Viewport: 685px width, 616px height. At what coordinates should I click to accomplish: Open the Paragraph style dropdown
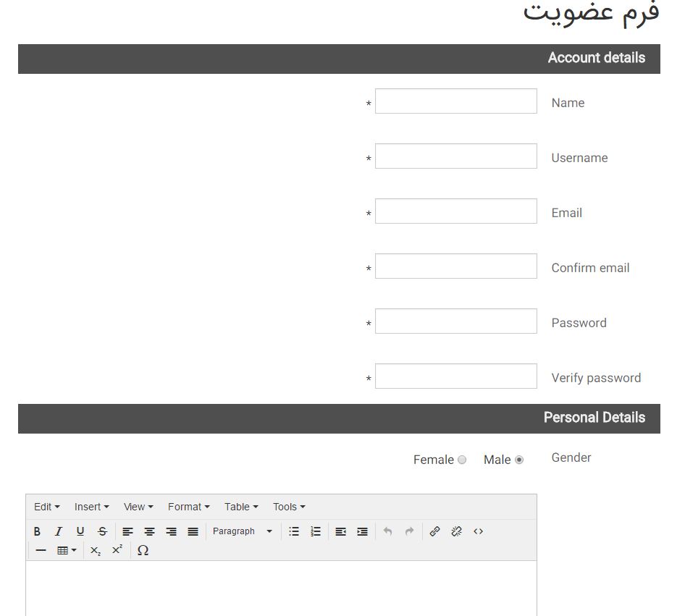pyautogui.click(x=243, y=531)
